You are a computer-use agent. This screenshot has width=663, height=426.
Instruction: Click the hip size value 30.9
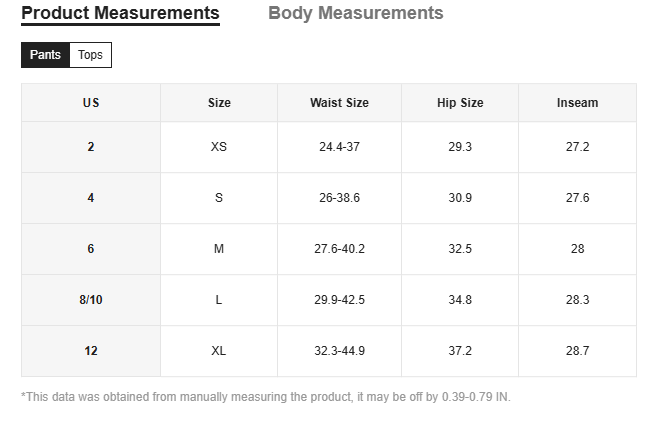click(x=460, y=198)
